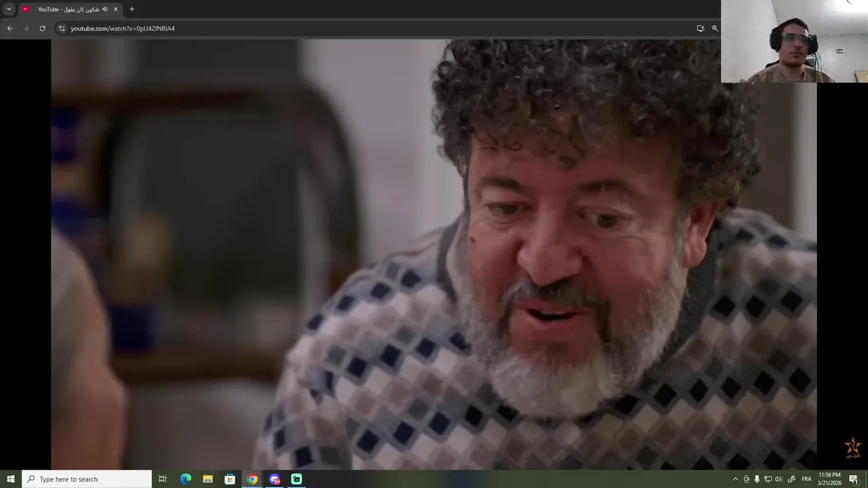The width and height of the screenshot is (868, 488).
Task: Open the notification center icon
Action: (x=854, y=479)
